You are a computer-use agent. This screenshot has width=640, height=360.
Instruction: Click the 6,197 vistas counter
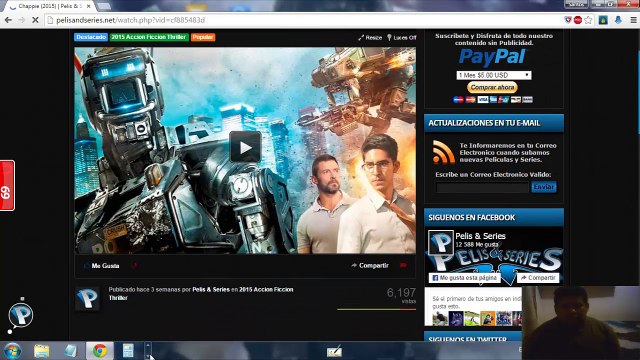401,296
